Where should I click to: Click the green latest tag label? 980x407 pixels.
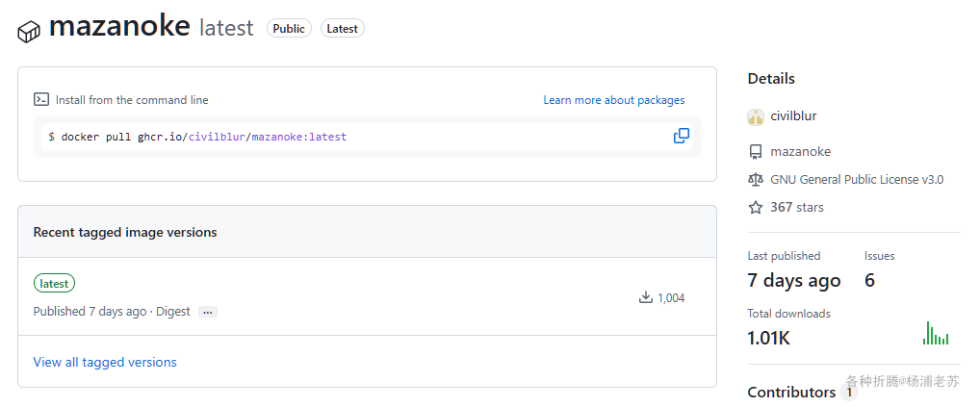click(54, 284)
